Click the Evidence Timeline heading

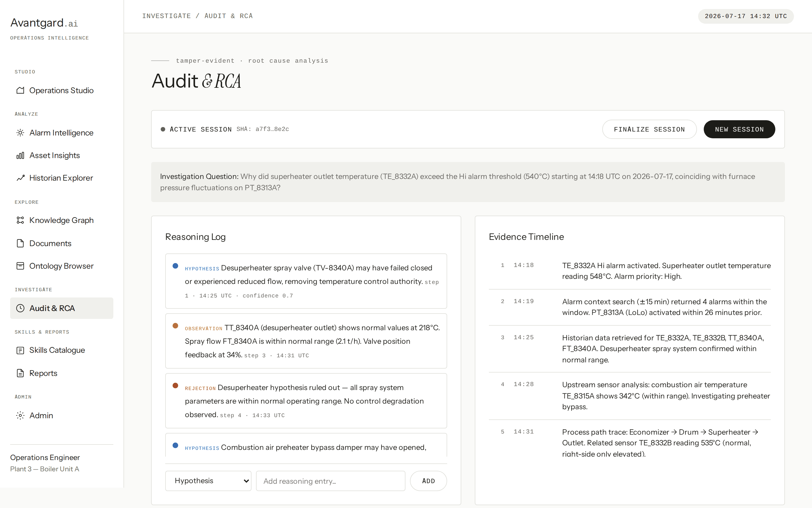[526, 237]
